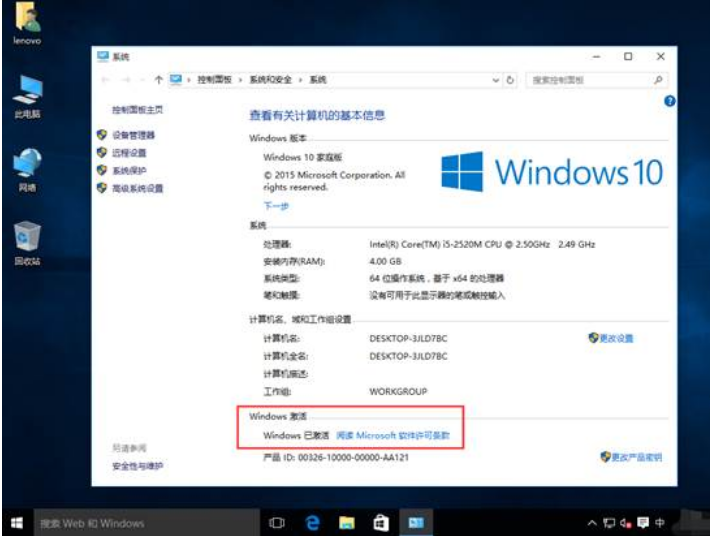Open Microsoft Edge from the taskbar
The image size is (710, 536).
click(x=312, y=523)
